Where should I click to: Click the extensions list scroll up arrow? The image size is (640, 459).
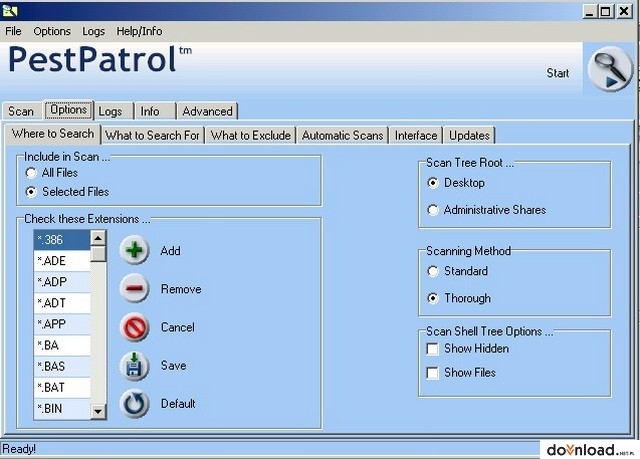98,237
